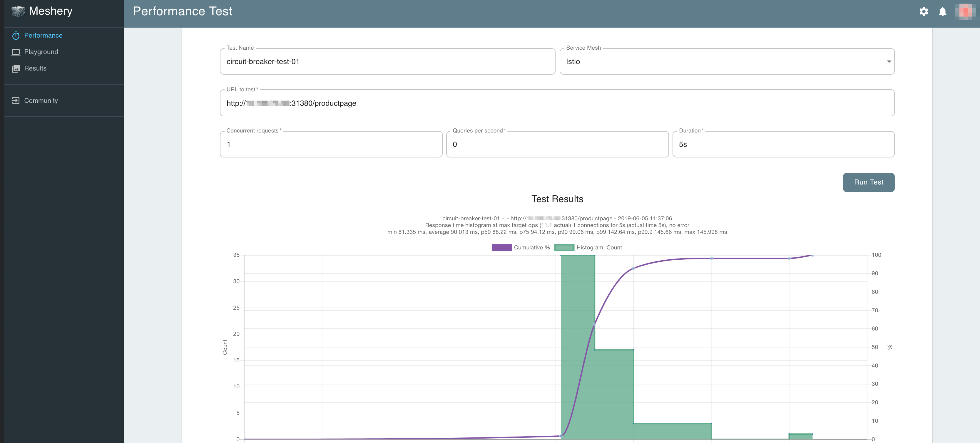This screenshot has width=980, height=443.
Task: Go to Playground in the sidebar
Action: 41,52
